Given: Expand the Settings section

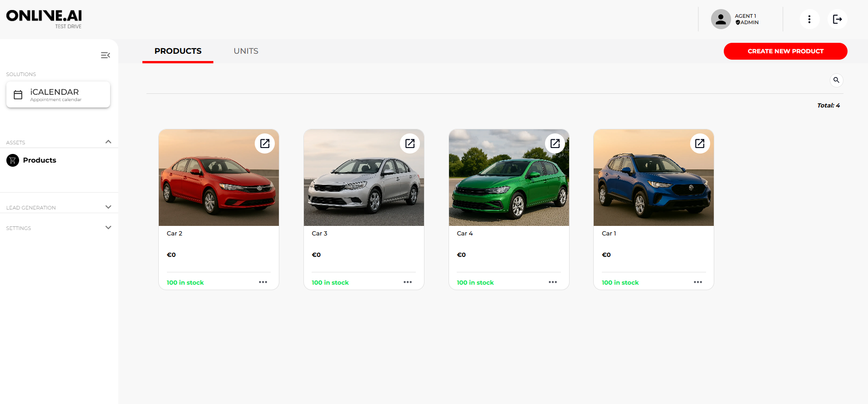Looking at the screenshot, I should pos(108,228).
